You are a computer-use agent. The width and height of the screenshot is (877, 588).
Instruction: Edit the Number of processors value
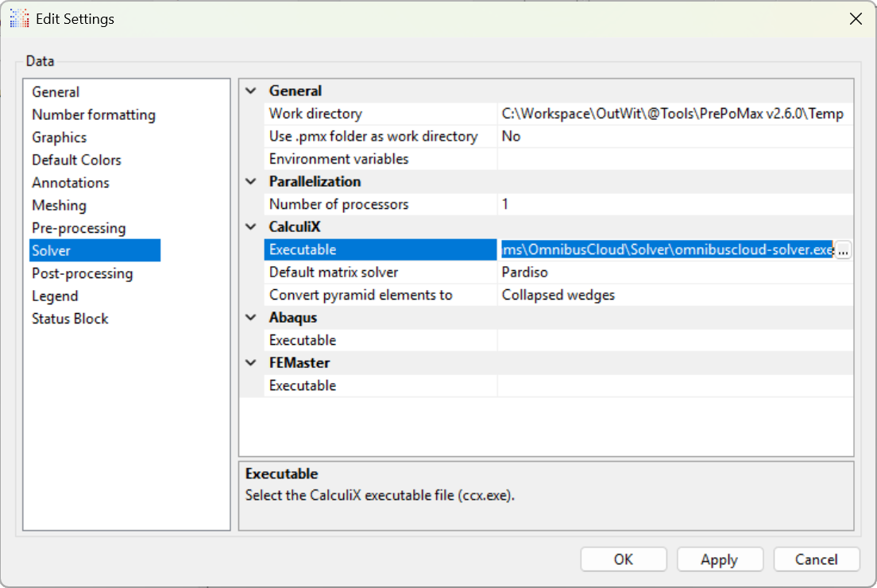pyautogui.click(x=675, y=204)
